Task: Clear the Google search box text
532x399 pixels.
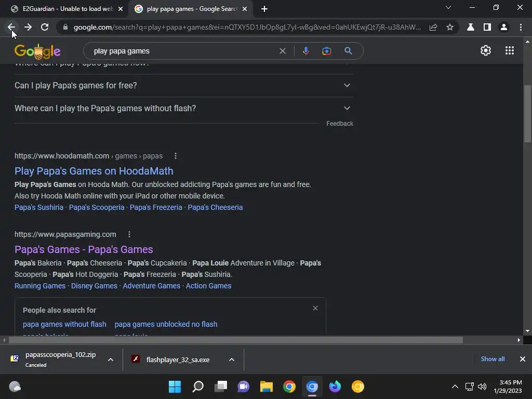Action: click(282, 51)
